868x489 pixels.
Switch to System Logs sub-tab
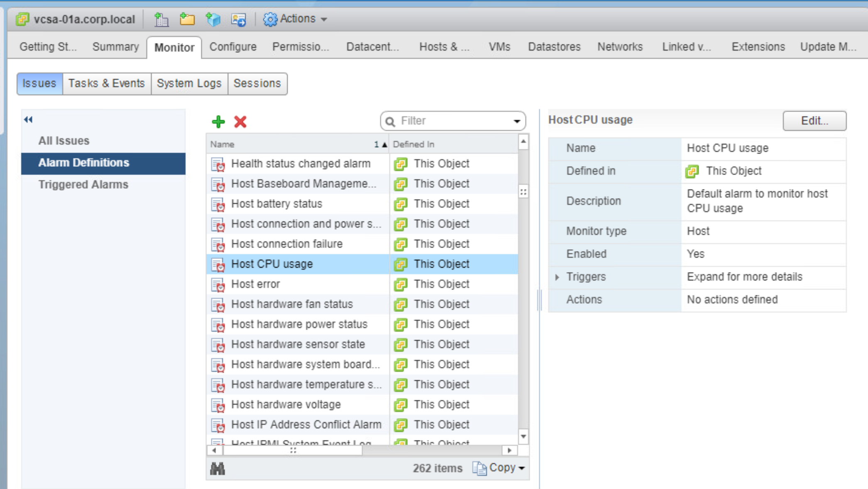189,83
